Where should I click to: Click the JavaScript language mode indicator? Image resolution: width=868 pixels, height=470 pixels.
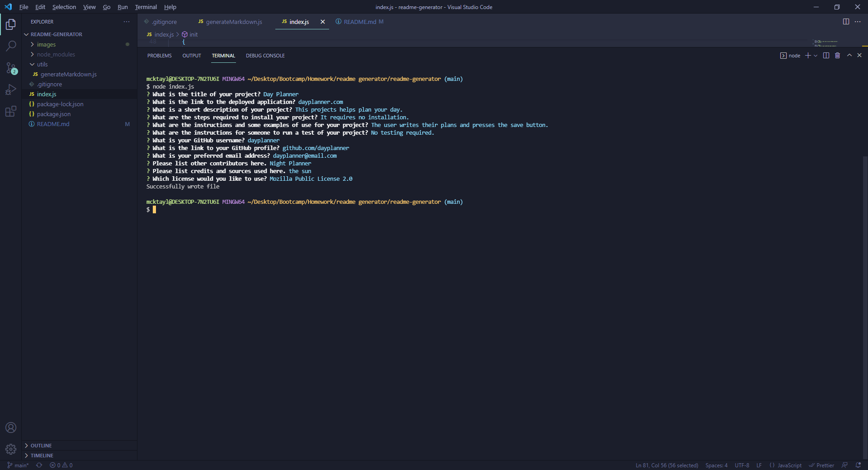[788, 465]
